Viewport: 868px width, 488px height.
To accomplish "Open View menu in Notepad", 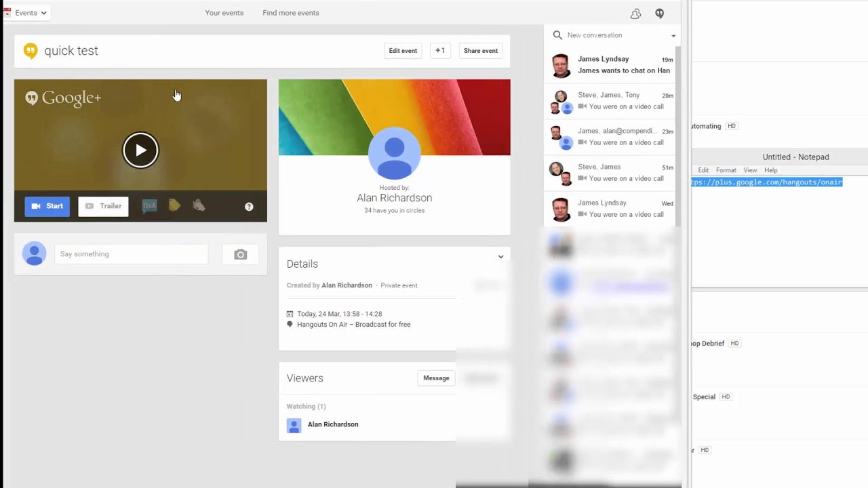I will [750, 170].
